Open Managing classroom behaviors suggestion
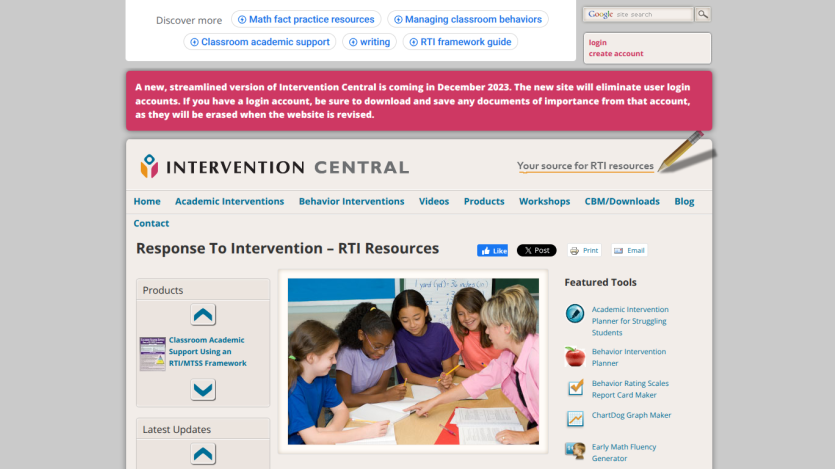 [x=468, y=19]
